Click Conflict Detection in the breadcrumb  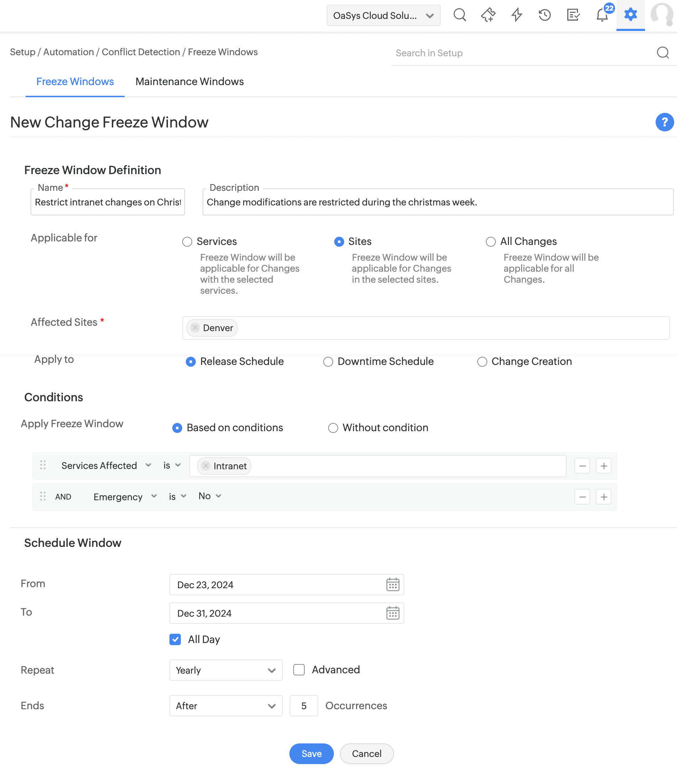coord(141,52)
